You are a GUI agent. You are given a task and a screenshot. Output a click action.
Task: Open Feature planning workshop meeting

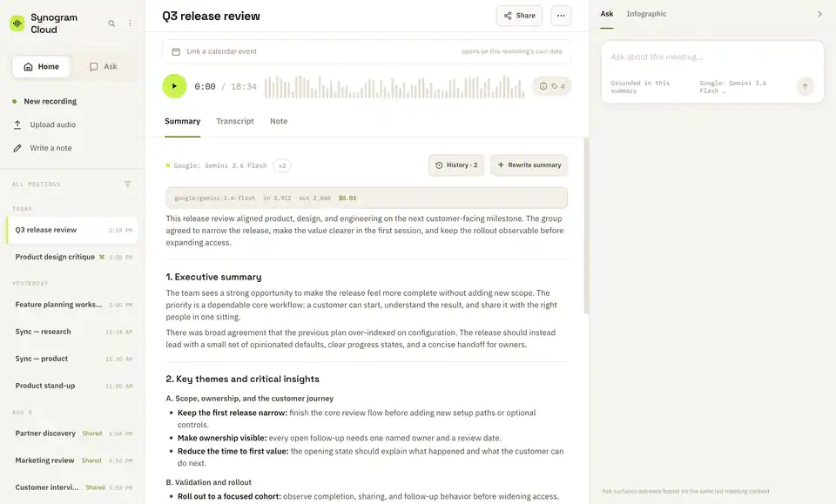pyautogui.click(x=72, y=305)
